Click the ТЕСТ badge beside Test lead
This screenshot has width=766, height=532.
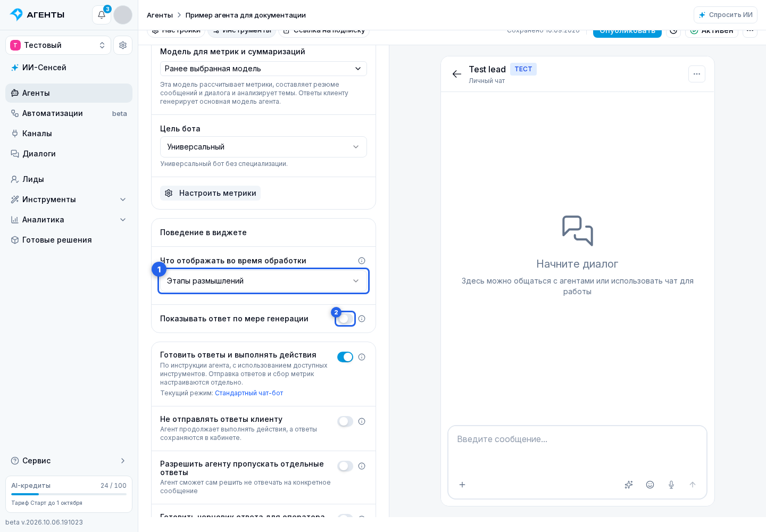coord(523,69)
